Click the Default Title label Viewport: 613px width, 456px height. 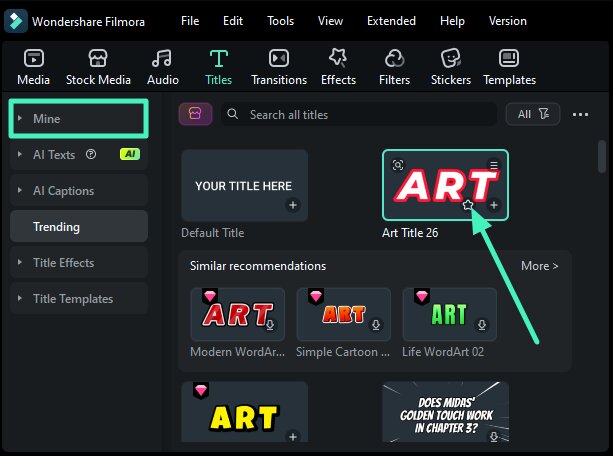click(213, 233)
